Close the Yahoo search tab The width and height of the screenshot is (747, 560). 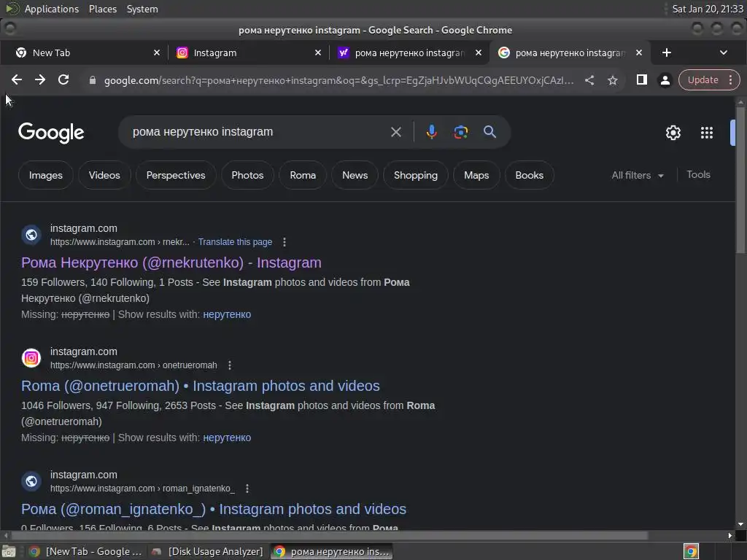[x=479, y=52]
